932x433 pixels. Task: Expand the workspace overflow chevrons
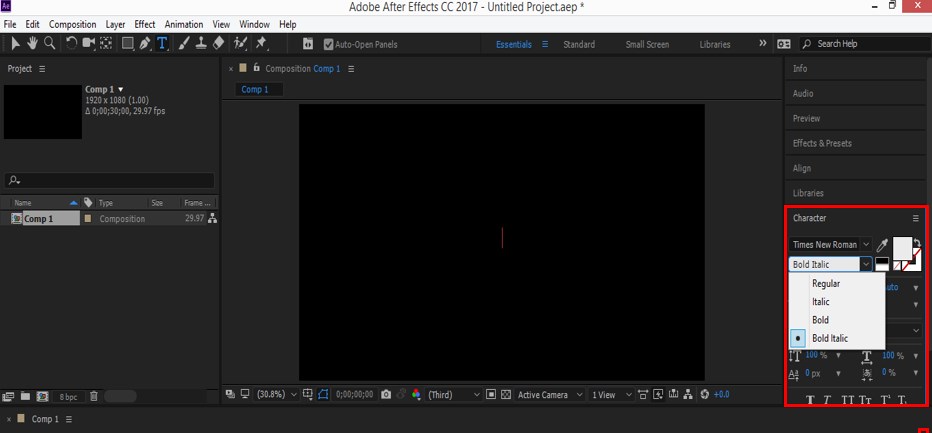(763, 43)
